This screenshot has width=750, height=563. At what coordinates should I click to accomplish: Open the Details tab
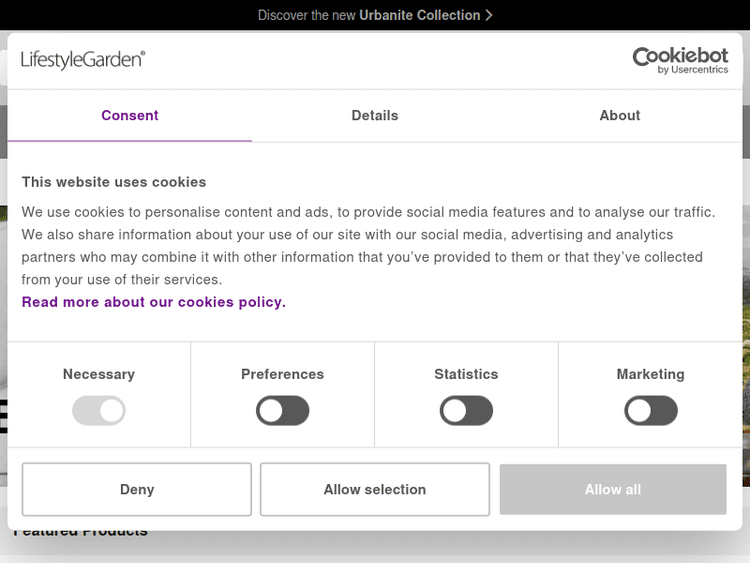click(375, 115)
